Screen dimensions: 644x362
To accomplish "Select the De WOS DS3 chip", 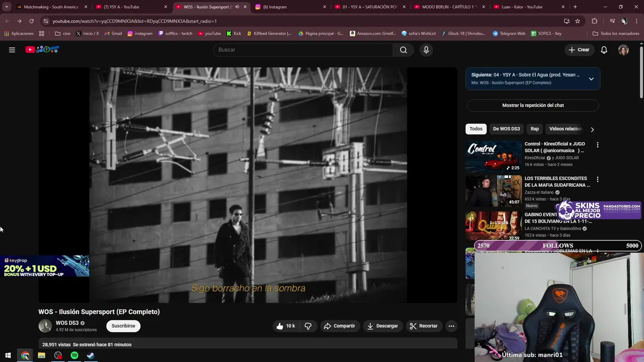I will [x=506, y=129].
